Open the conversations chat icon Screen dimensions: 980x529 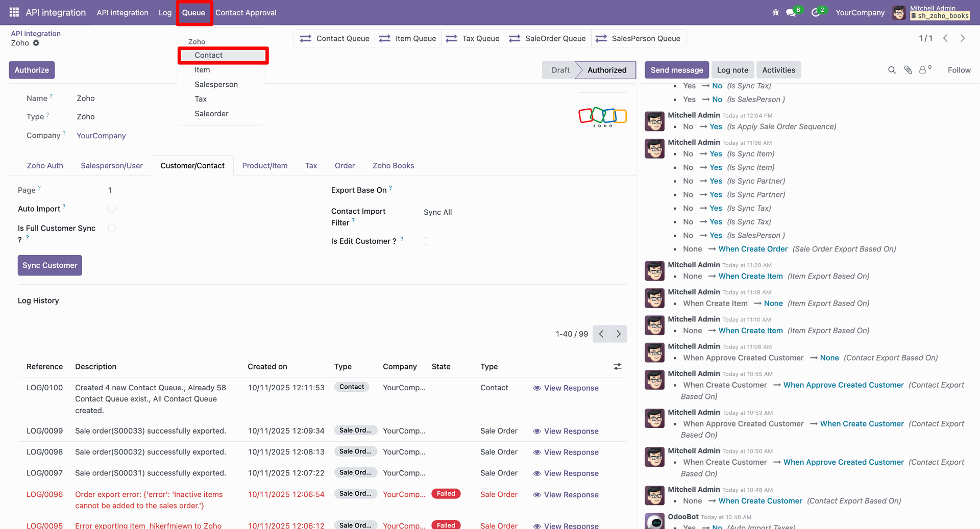(791, 12)
